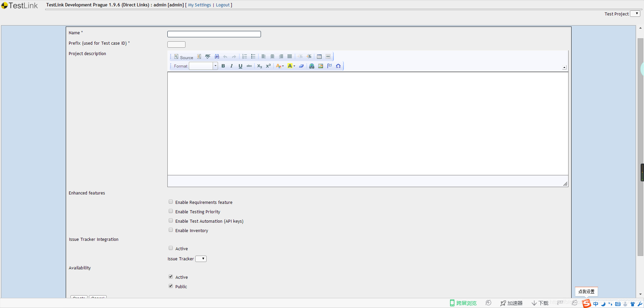This screenshot has width=644, height=308.
Task: Apply superscript formatting
Action: [268, 66]
